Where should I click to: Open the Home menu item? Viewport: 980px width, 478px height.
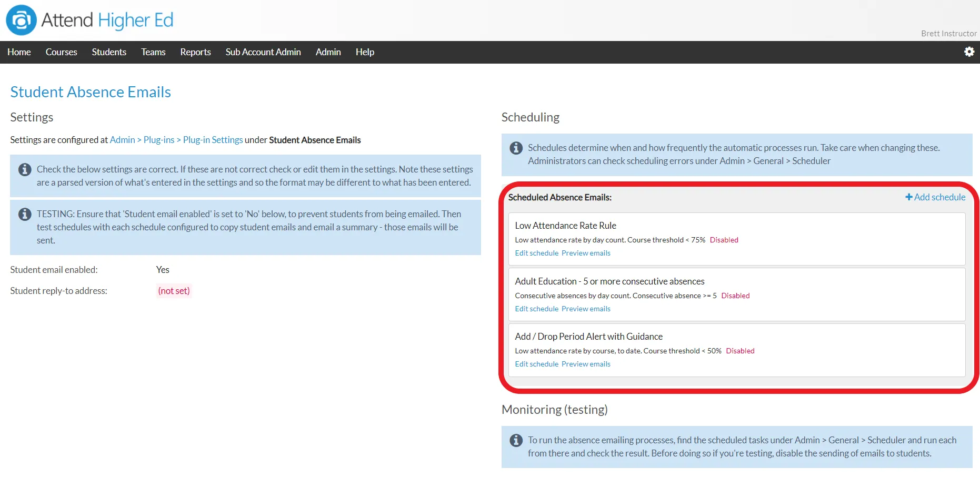pyautogui.click(x=19, y=52)
